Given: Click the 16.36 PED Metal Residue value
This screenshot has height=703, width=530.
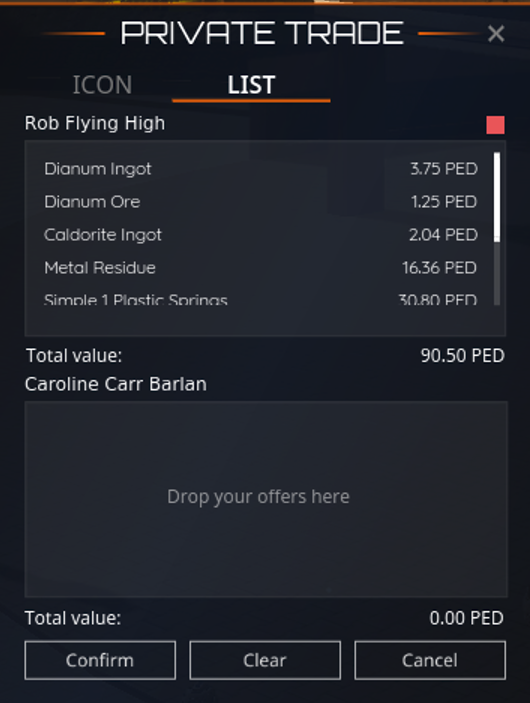Looking at the screenshot, I should [x=439, y=268].
